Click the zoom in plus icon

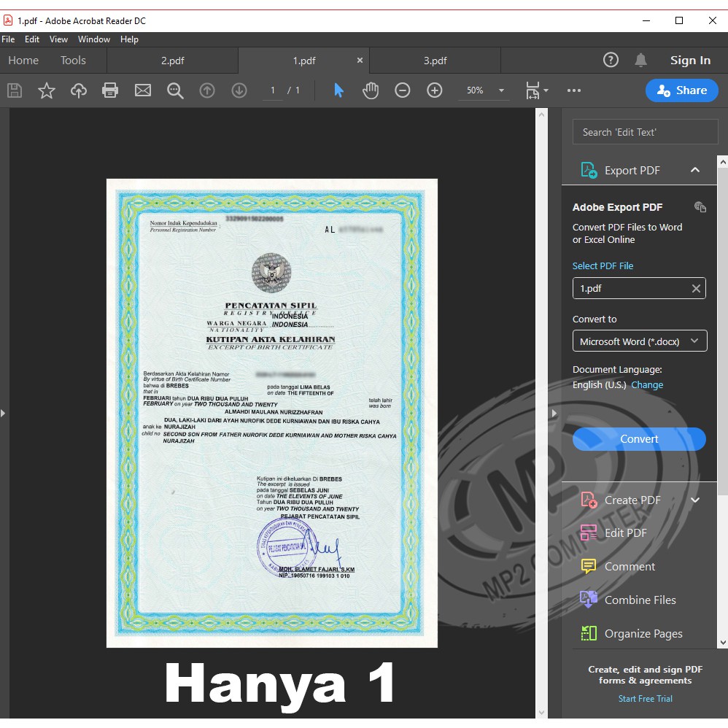coord(435,90)
